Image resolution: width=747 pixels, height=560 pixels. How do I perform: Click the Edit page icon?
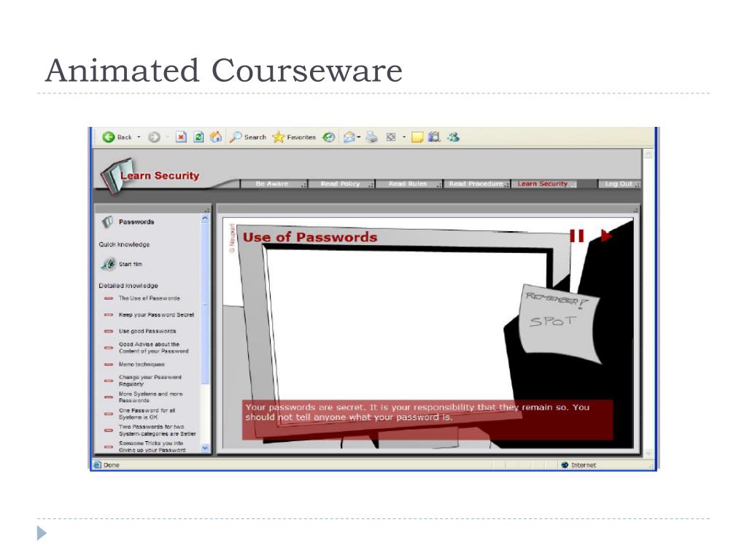[391, 137]
